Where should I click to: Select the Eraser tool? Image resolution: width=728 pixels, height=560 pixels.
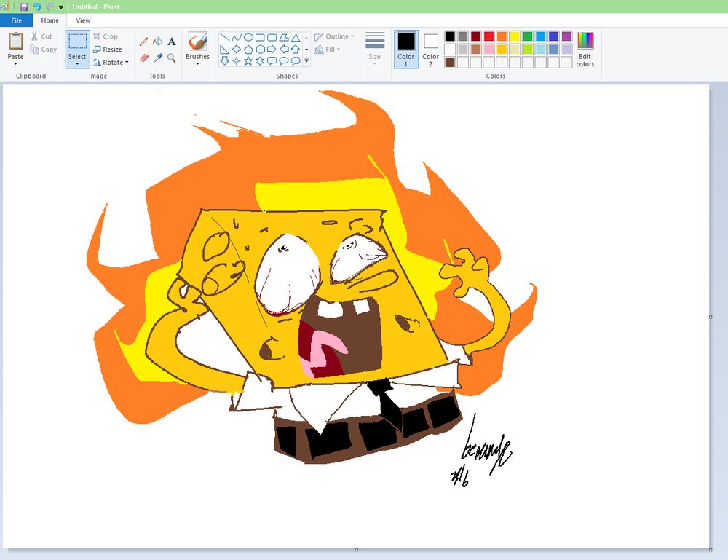click(144, 58)
